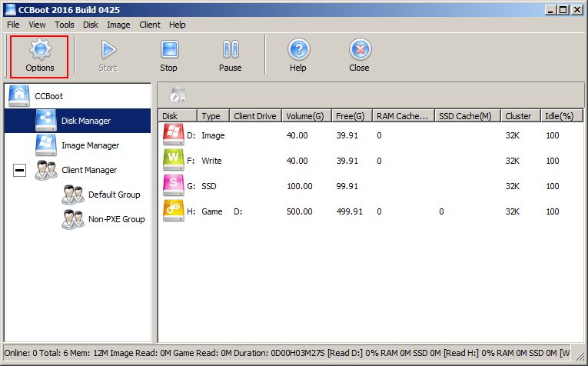The image size is (588, 366).
Task: Open the Tools menu
Action: pos(64,25)
